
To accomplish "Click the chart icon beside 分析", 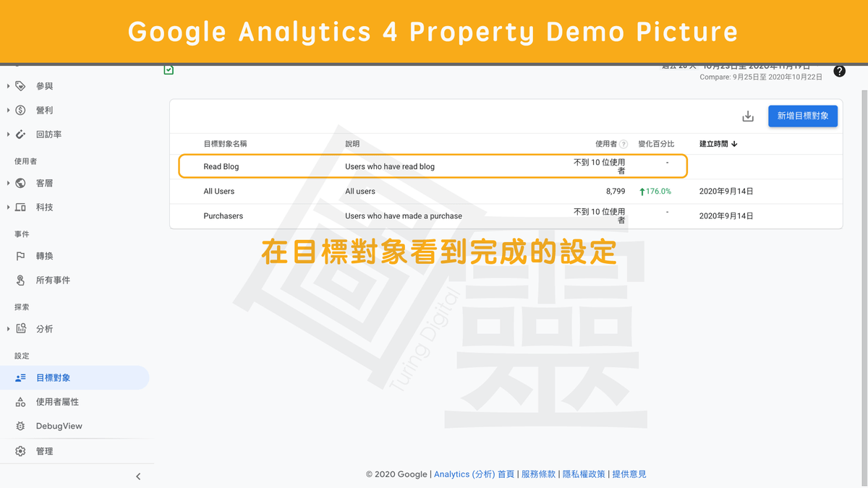I will click(20, 329).
